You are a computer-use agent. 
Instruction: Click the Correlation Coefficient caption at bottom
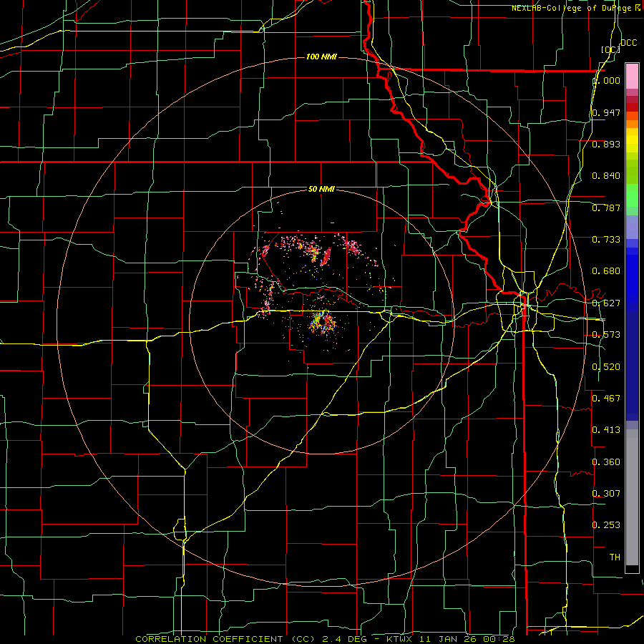324,639
